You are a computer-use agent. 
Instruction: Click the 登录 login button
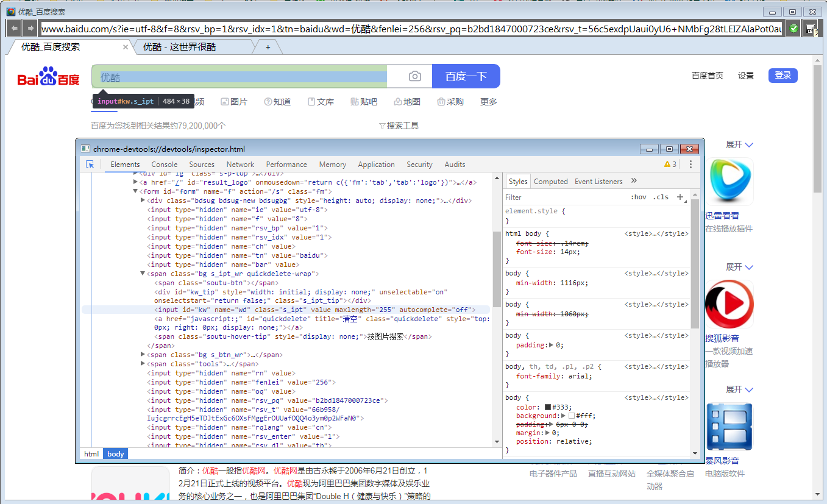782,75
